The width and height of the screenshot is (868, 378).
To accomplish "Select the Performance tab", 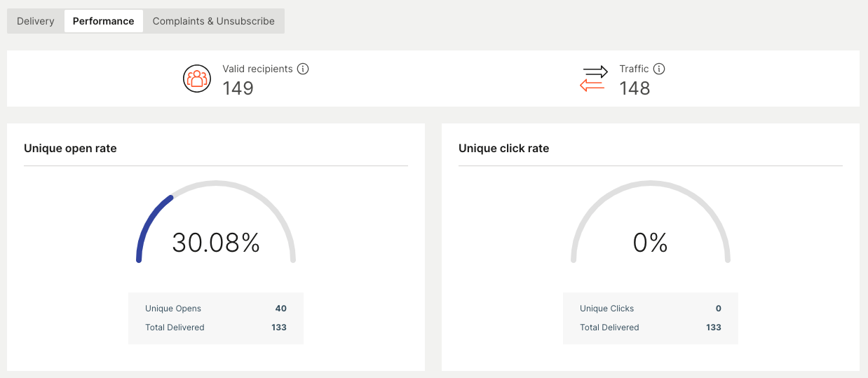I will point(103,21).
